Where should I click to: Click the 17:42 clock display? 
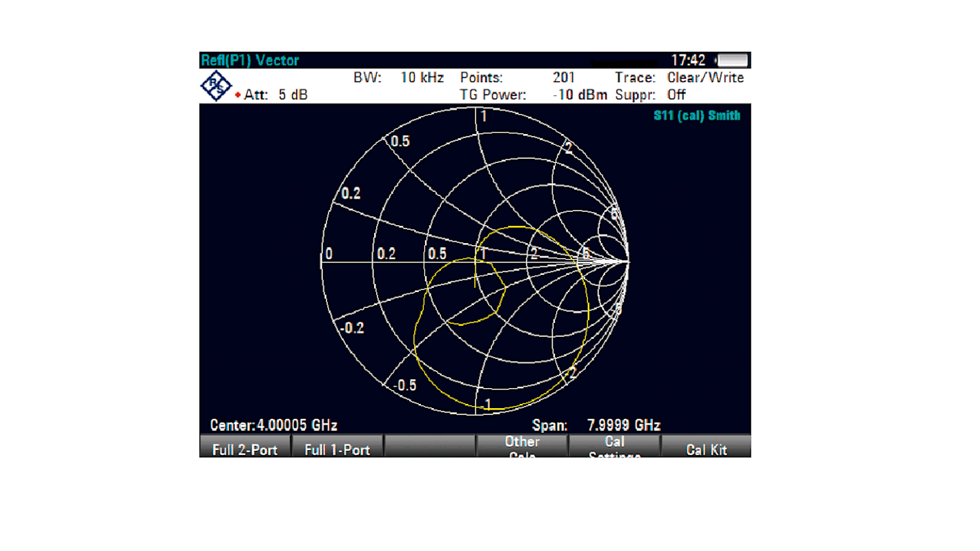(x=688, y=60)
